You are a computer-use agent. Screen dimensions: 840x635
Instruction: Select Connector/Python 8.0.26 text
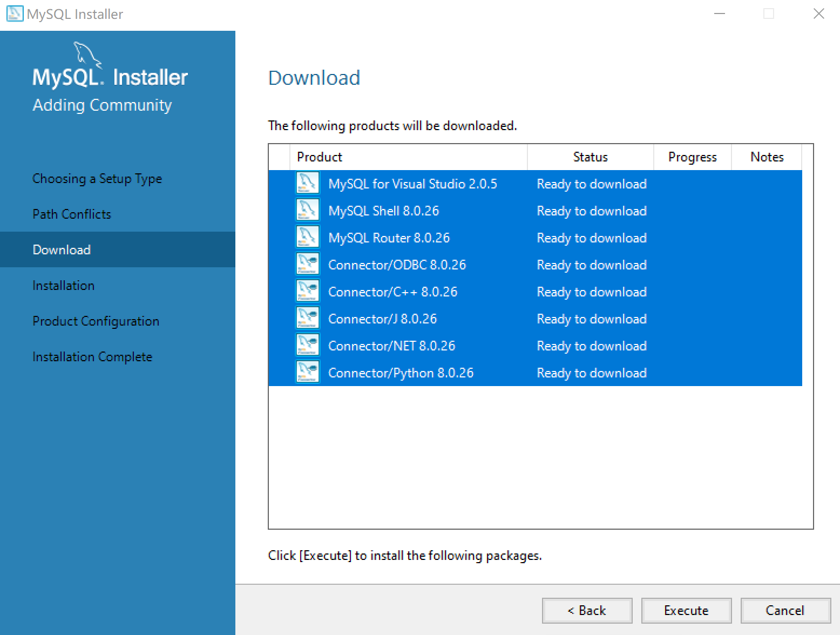(401, 373)
